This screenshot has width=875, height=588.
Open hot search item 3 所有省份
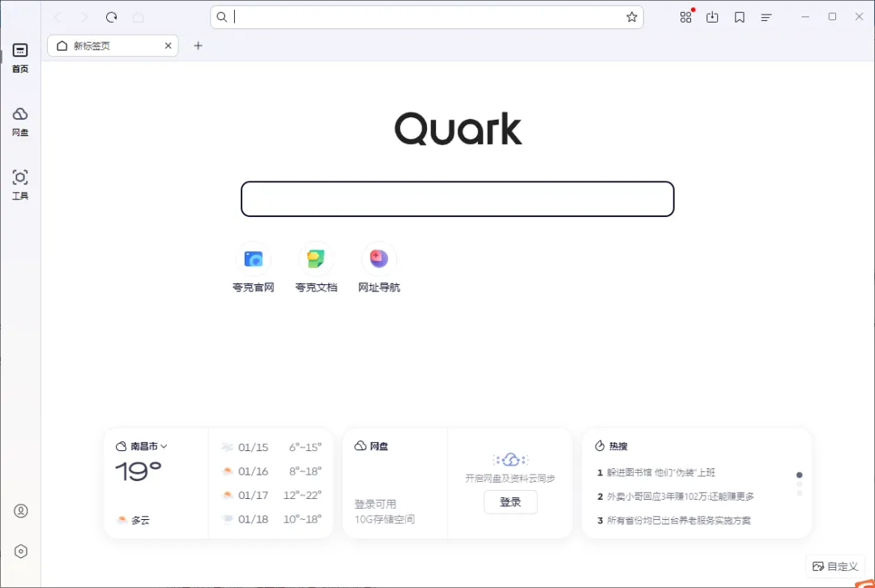pyautogui.click(x=674, y=521)
